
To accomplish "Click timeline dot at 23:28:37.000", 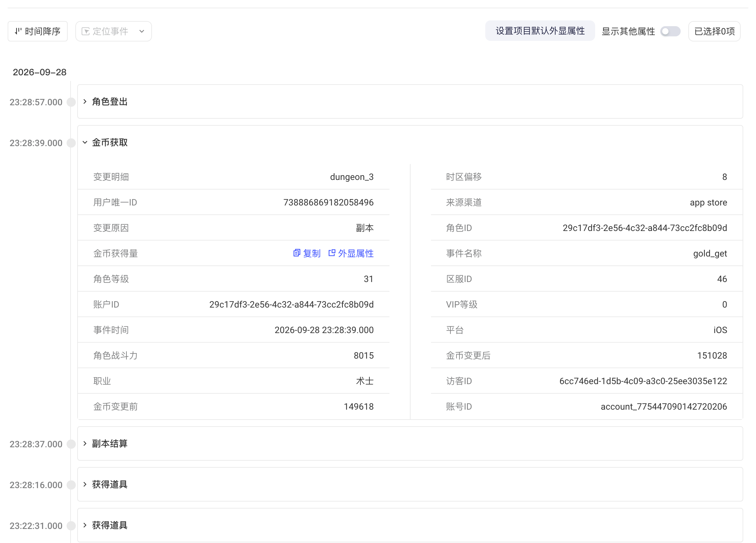I will click(71, 444).
